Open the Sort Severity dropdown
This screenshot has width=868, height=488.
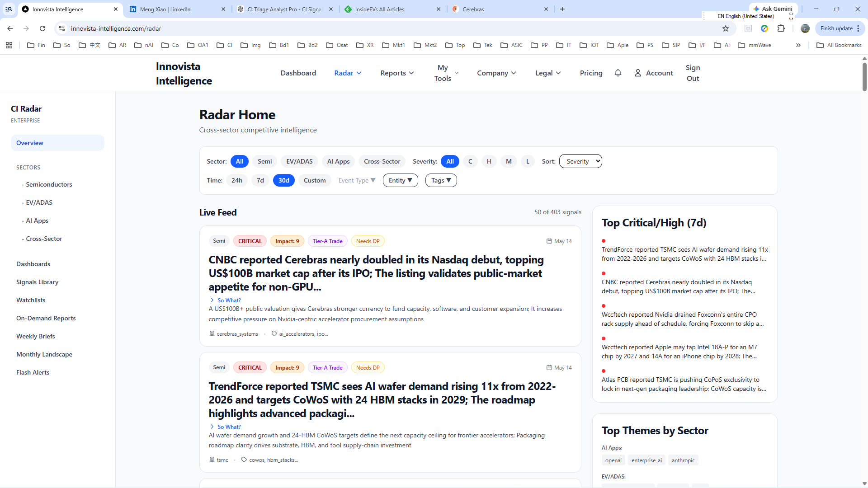click(x=580, y=161)
